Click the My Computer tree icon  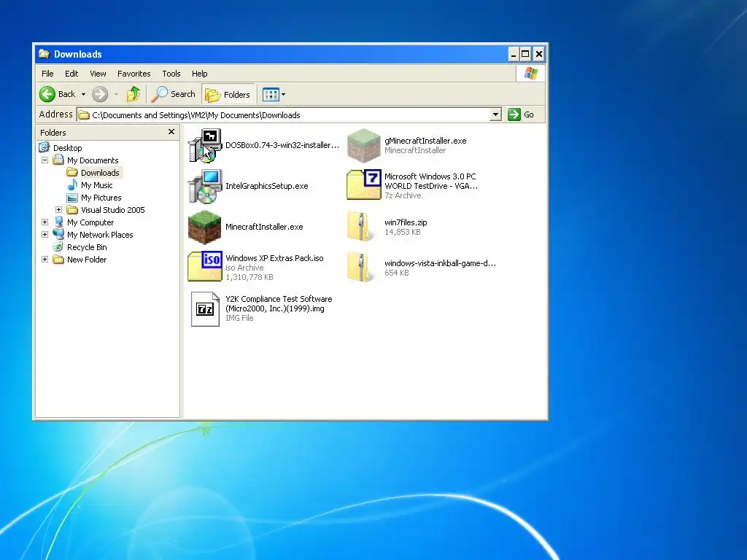click(58, 222)
